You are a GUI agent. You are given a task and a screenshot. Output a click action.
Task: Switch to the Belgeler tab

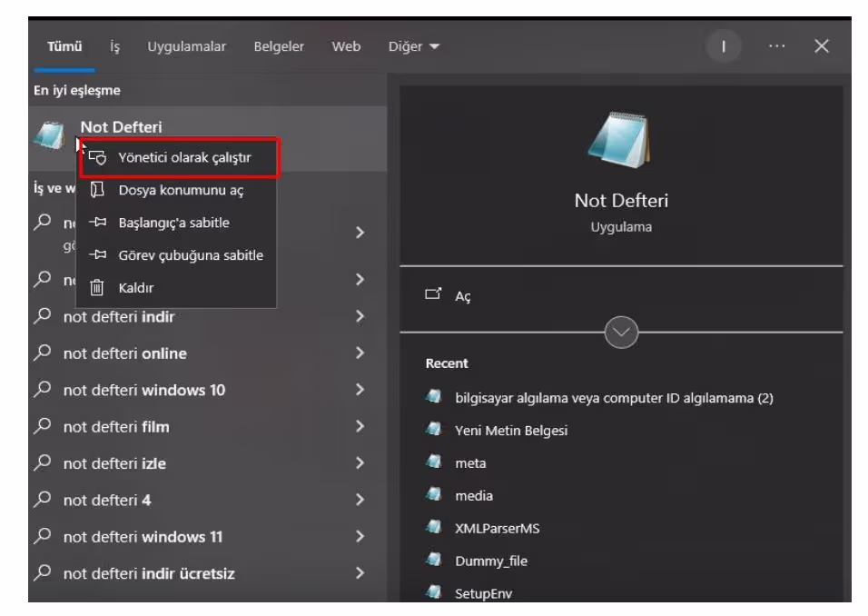click(x=279, y=46)
